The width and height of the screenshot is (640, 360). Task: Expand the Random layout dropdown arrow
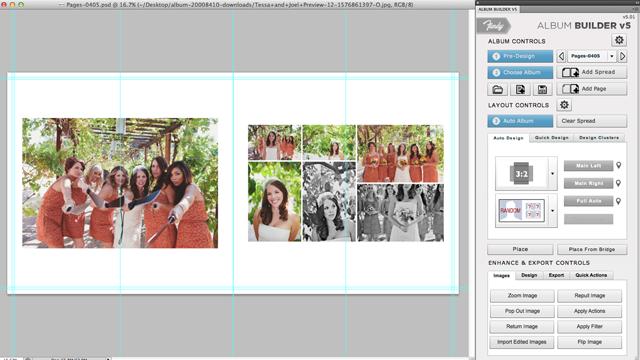click(x=552, y=211)
